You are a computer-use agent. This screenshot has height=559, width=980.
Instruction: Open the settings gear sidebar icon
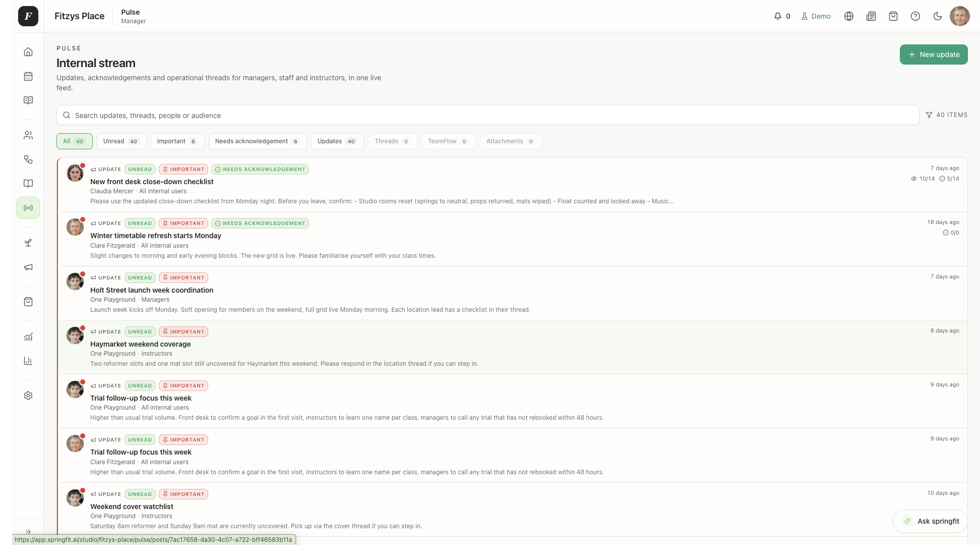pyautogui.click(x=28, y=396)
